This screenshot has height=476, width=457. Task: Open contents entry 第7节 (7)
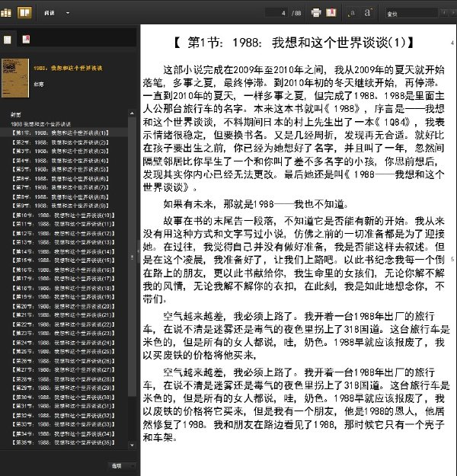click(60, 187)
